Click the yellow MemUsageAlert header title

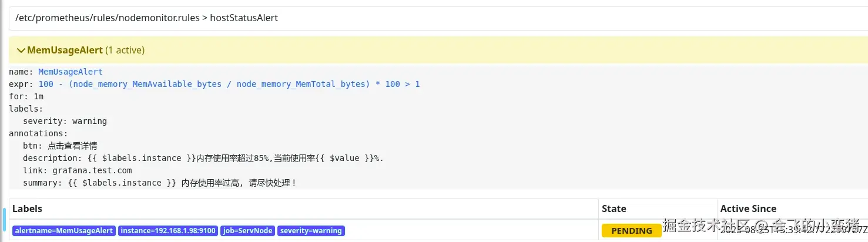tap(65, 51)
